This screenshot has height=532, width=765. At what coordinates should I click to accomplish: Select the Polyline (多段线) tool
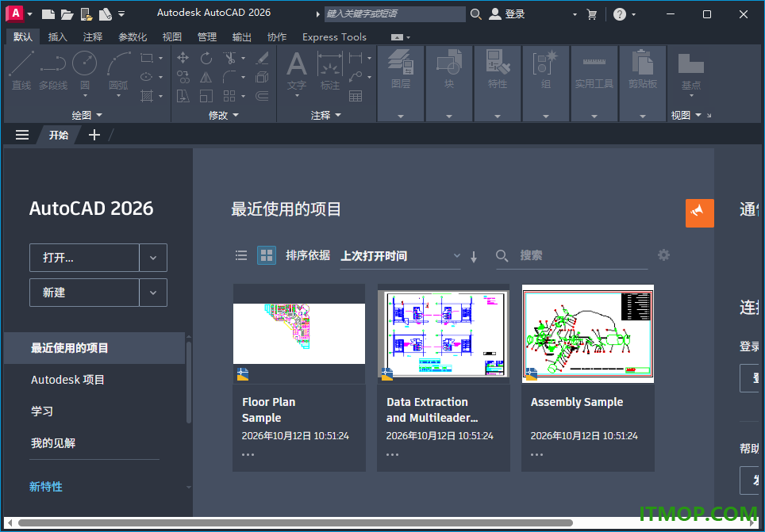tap(53, 71)
